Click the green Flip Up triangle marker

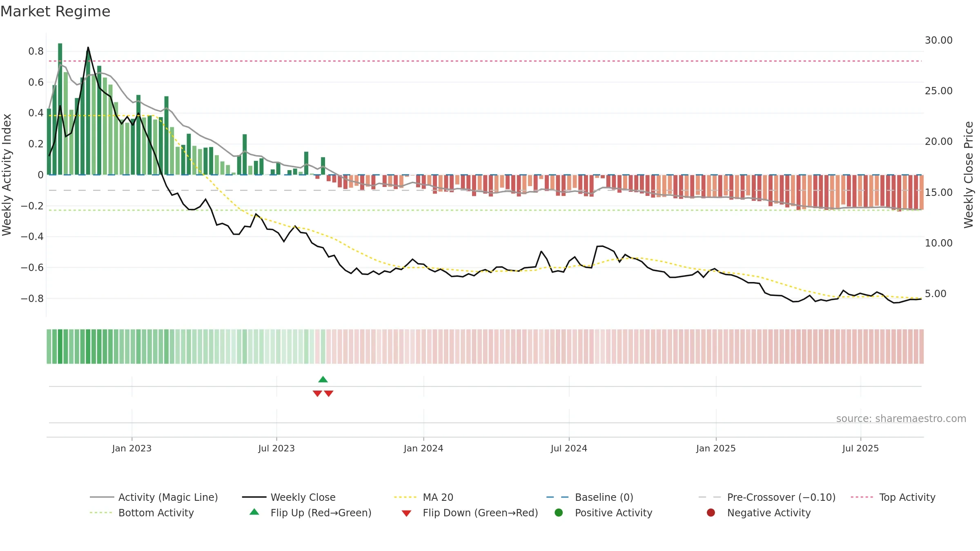click(323, 380)
